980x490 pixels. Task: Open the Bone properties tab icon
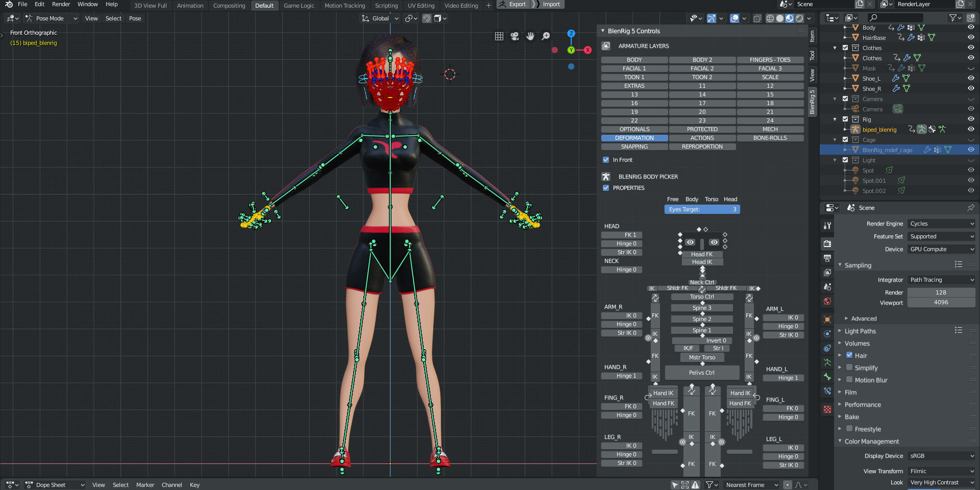827,377
